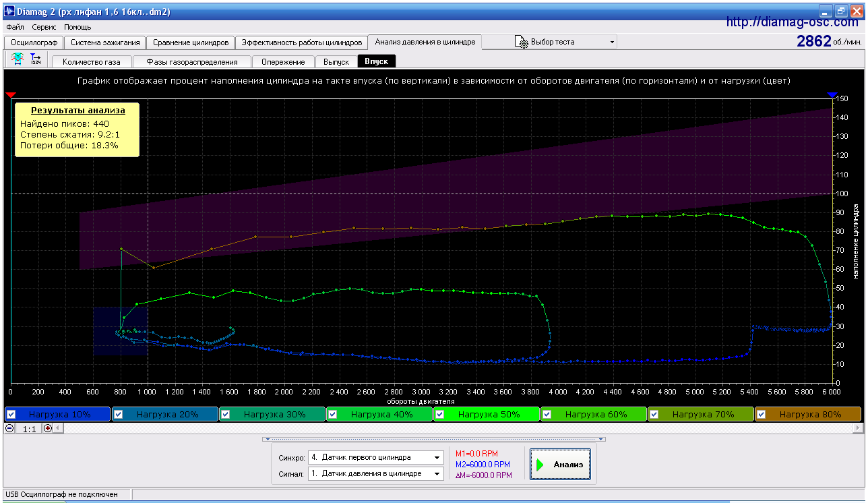
Task: Click the scrollbar right arrow
Action: point(857,428)
